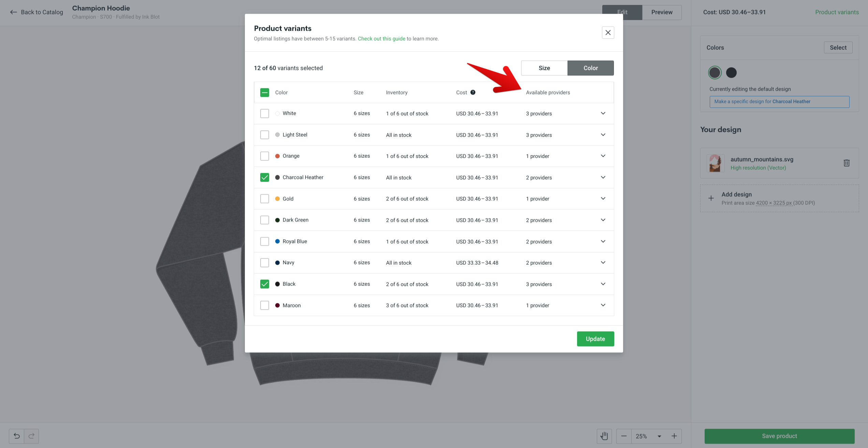Click the Select colors button

838,48
